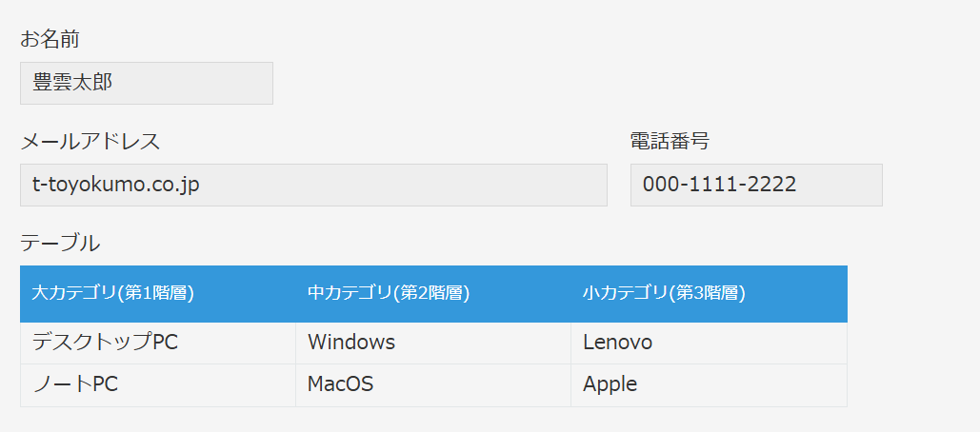This screenshot has height=432, width=980.
Task: Click the お名前 field containing 豊雲太郎
Action: tap(147, 83)
